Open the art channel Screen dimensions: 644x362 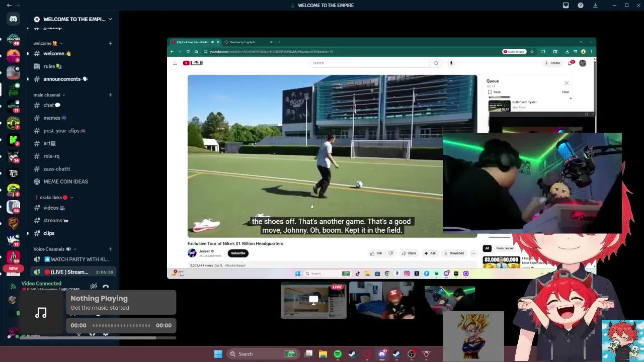click(72, 143)
